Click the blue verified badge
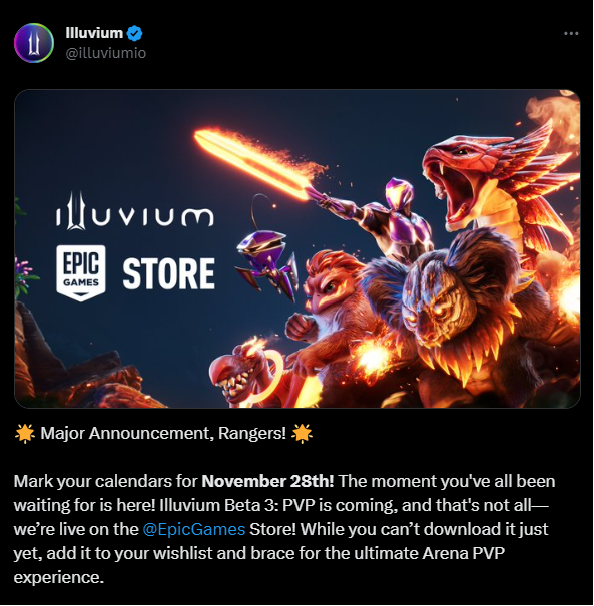This screenshot has width=594, height=606. pyautogui.click(x=134, y=33)
